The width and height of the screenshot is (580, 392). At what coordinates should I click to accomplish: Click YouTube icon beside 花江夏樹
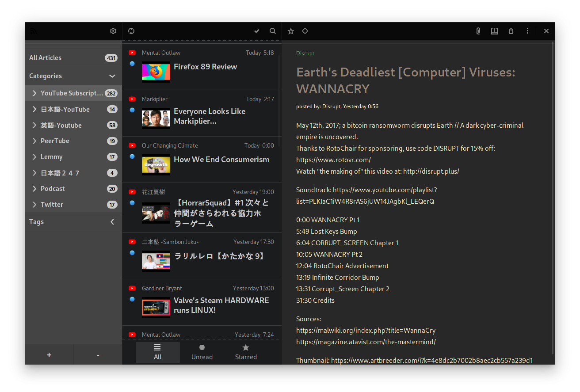click(132, 192)
